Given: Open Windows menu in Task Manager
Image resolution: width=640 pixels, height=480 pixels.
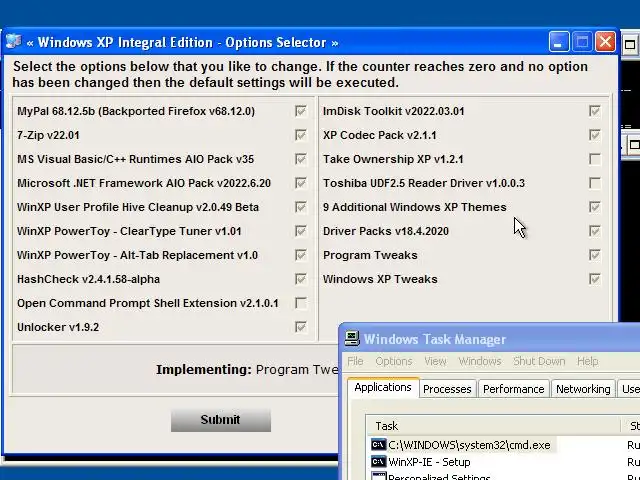Looking at the screenshot, I should click(x=480, y=361).
